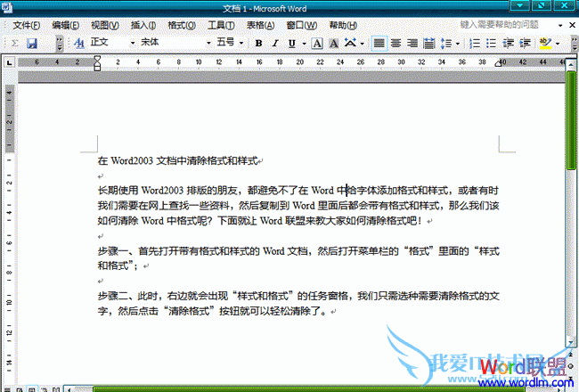Open the underline style dropdown arrow
Viewport: 579px width, 392px height.
[x=305, y=44]
